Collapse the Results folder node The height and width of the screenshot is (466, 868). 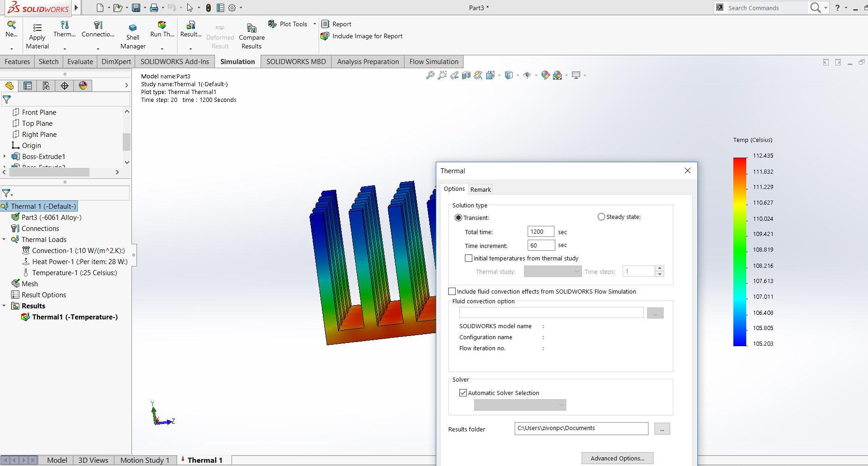(x=4, y=306)
